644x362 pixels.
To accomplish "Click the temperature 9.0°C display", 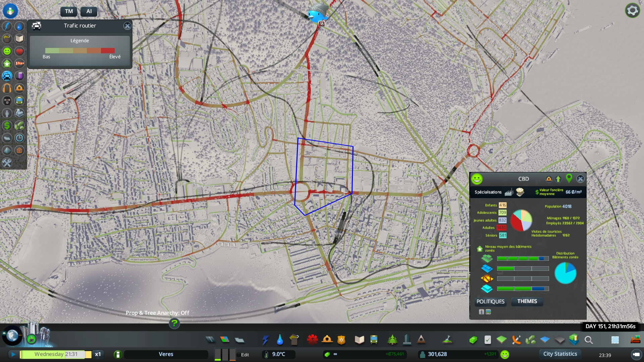I will click(x=278, y=354).
